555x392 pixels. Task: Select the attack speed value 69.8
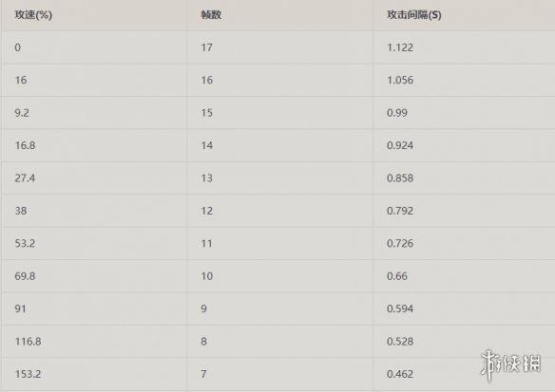coord(25,276)
